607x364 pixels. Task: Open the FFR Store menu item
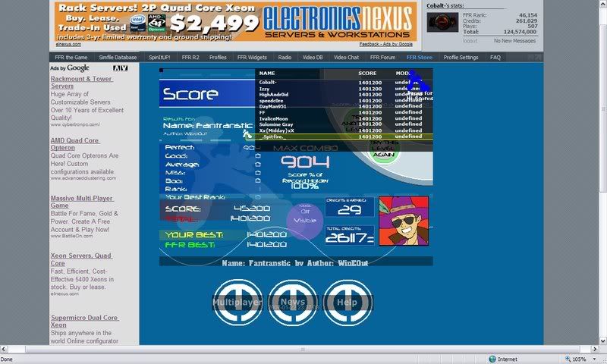point(419,57)
